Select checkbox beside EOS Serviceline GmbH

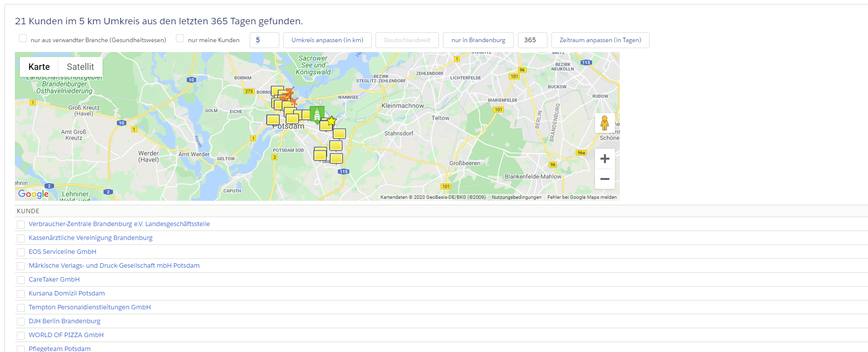click(x=21, y=252)
